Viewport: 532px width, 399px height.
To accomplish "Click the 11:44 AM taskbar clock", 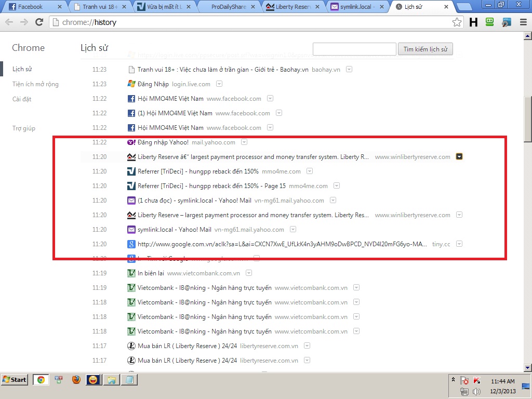I will coord(502,381).
